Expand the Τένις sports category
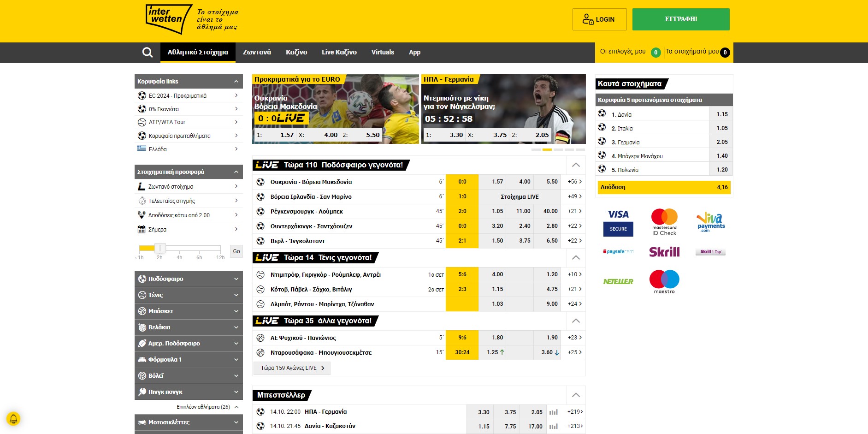This screenshot has width=868, height=434. [189, 295]
